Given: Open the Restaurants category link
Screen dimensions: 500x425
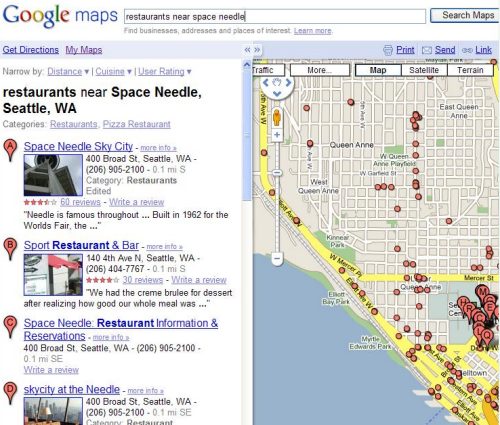Looking at the screenshot, I should (x=74, y=124).
